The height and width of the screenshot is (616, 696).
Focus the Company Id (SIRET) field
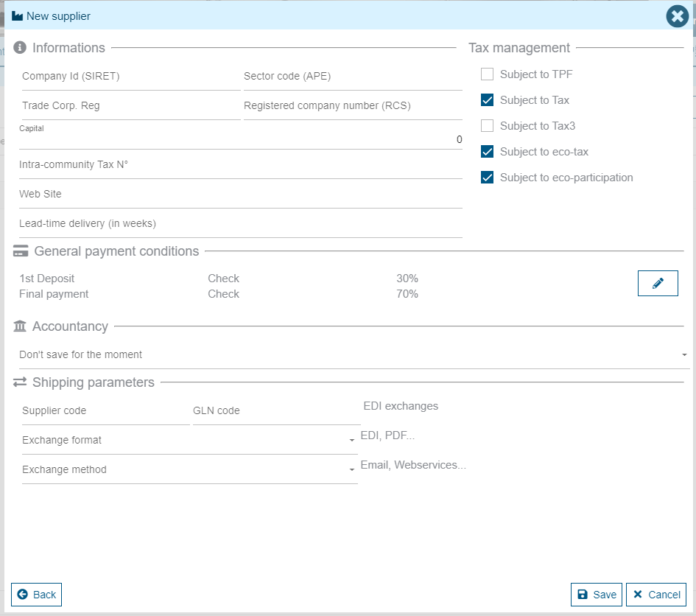click(x=130, y=77)
